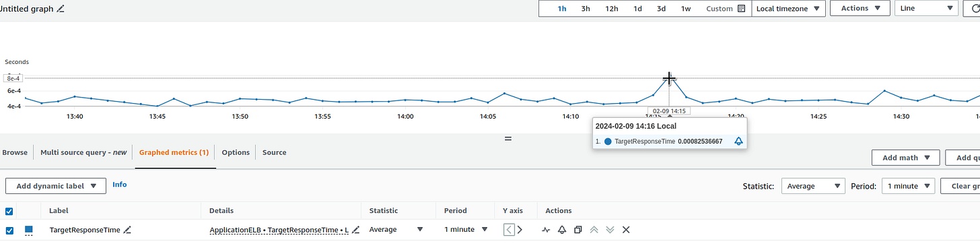Change the Line graph type dropdown
The height and width of the screenshot is (252, 980).
coord(925,8)
